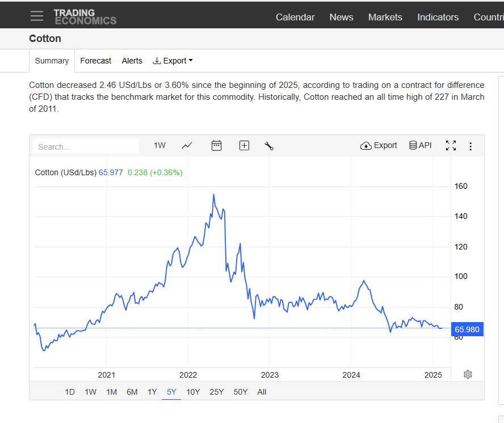
Task: Open the Alerts tab
Action: 132,61
